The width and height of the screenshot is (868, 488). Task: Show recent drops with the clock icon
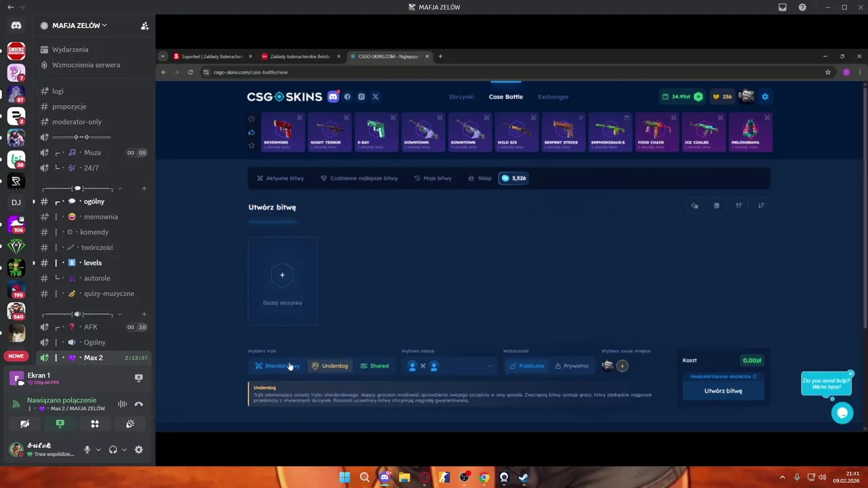point(252,119)
